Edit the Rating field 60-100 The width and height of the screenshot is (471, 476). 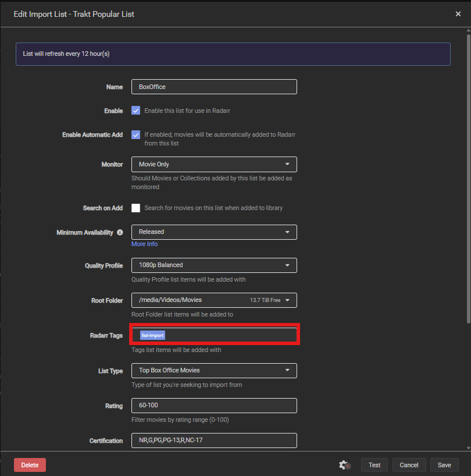click(x=214, y=405)
